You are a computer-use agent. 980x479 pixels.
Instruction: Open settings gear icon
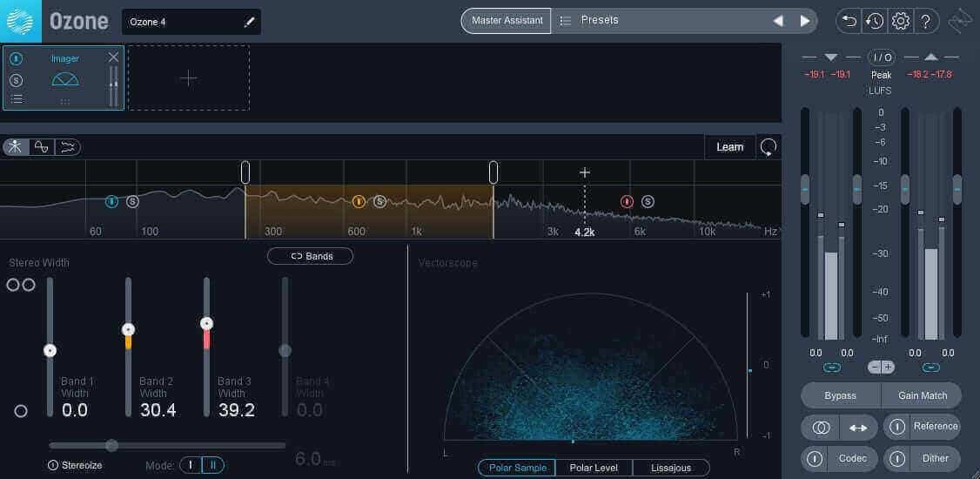tap(900, 21)
